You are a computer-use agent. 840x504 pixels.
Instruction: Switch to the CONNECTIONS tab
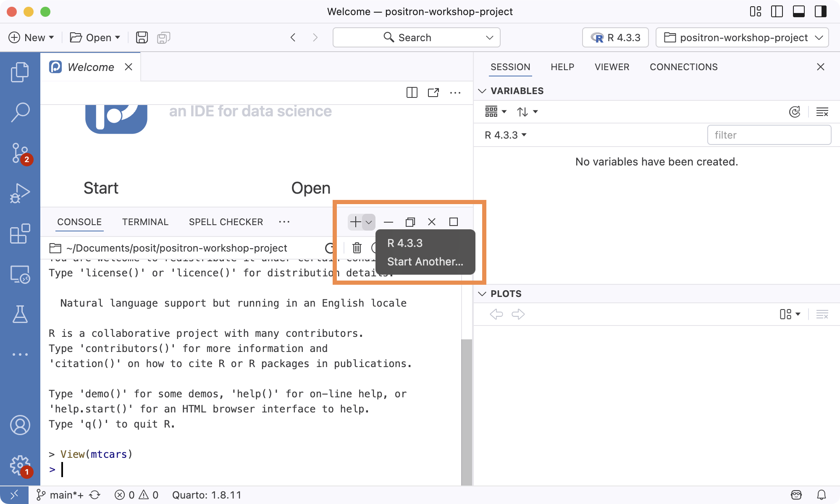684,67
